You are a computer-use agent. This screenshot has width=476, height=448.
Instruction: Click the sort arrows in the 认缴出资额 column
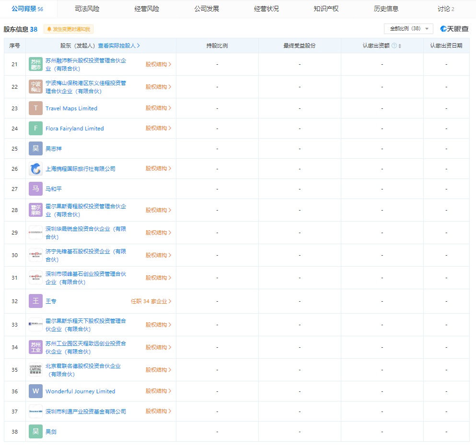tap(400, 46)
